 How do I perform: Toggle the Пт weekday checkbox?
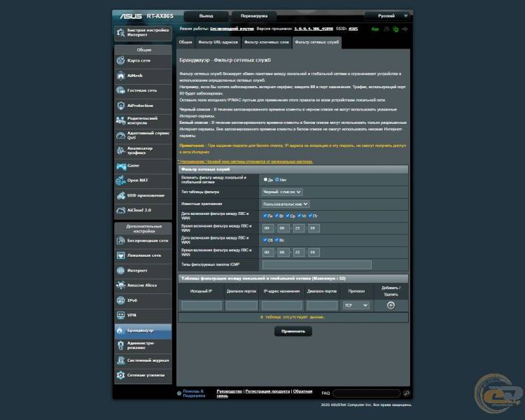coord(310,216)
